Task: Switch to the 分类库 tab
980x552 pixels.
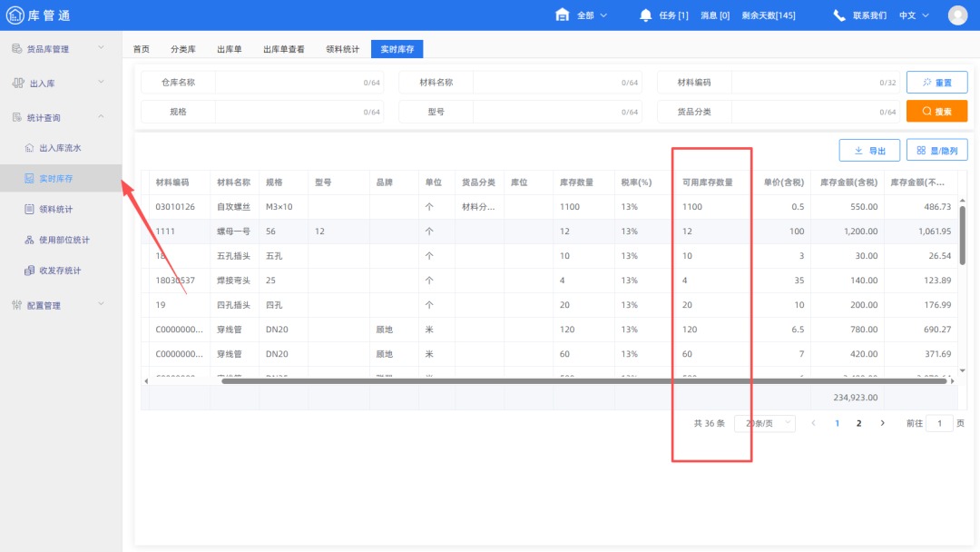Action: click(181, 49)
